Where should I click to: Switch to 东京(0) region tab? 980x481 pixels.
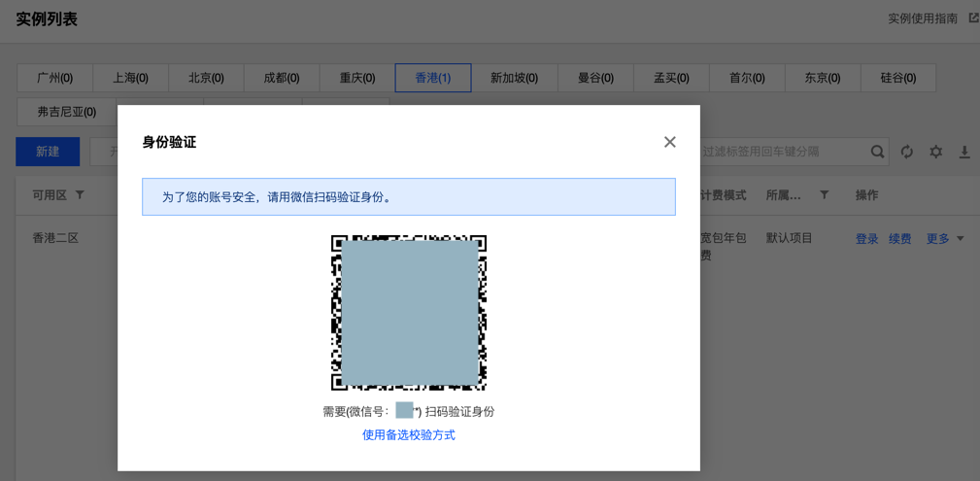click(823, 78)
